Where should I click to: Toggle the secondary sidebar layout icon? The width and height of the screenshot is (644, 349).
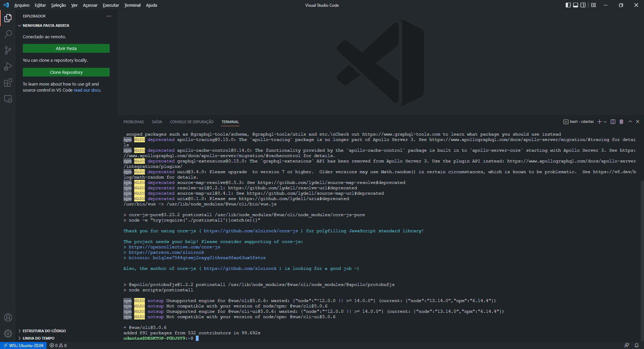point(583,5)
